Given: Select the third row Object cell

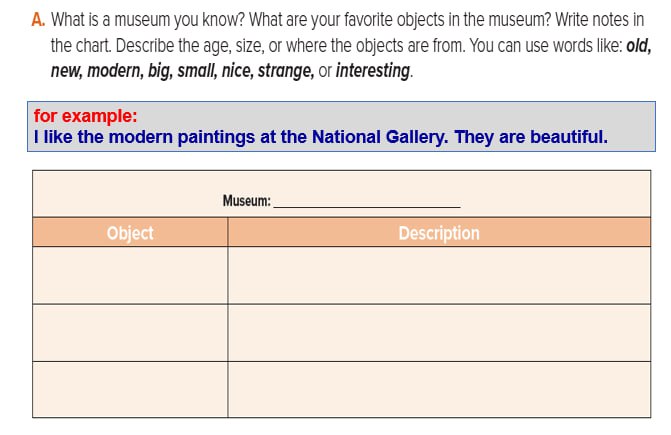Looking at the screenshot, I should [130, 389].
